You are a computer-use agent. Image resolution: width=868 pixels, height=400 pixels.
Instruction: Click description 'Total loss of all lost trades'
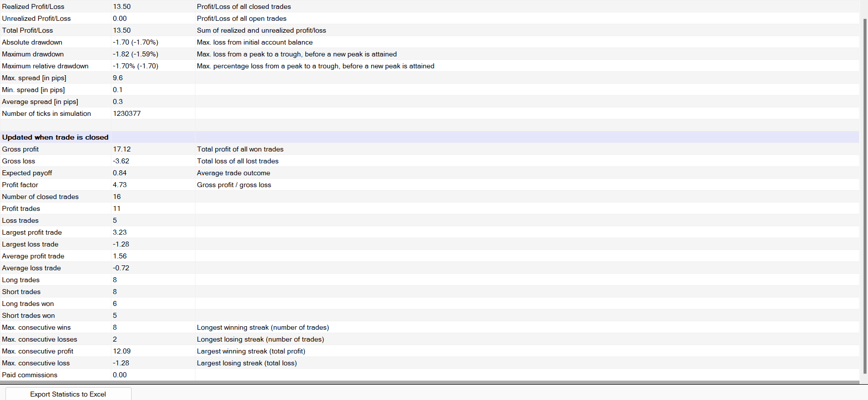(238, 161)
